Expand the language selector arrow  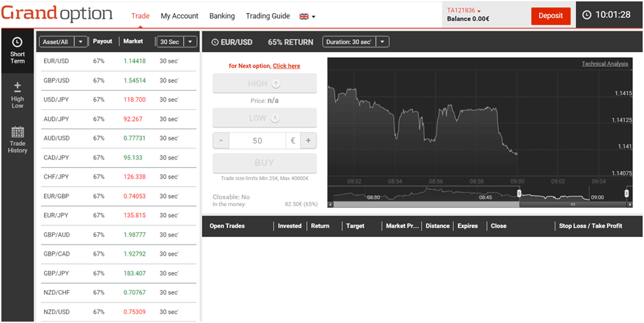[314, 17]
